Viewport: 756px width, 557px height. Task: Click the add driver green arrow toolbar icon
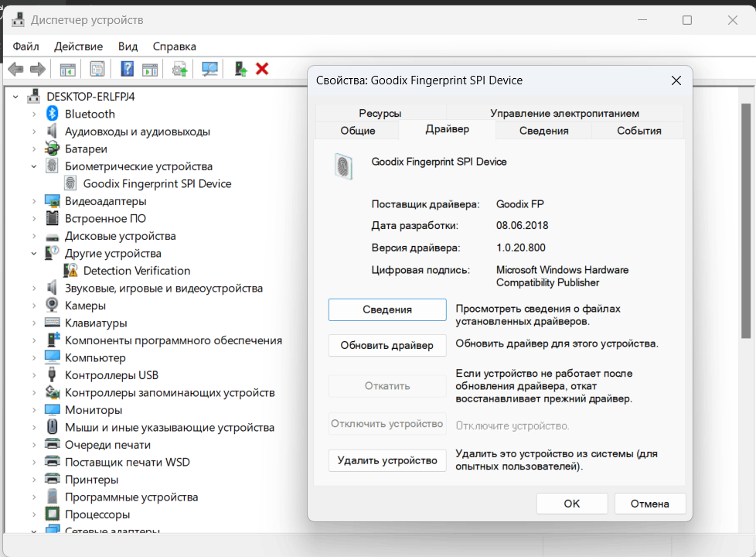240,69
